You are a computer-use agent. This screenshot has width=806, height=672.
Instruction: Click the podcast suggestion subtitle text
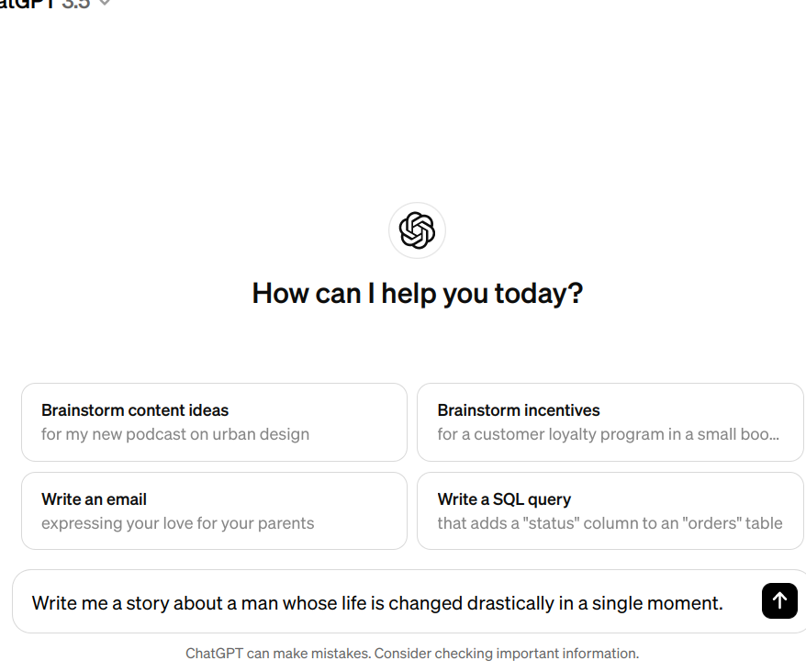174,434
